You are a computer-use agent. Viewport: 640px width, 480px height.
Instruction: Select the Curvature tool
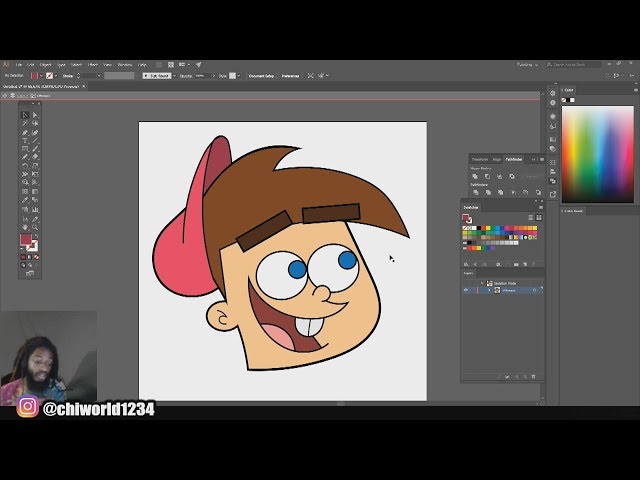coord(35,132)
